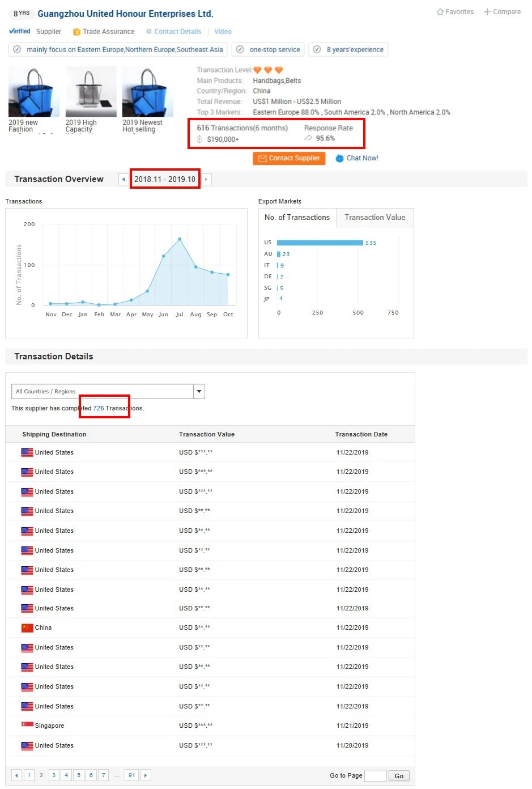The height and width of the screenshot is (789, 532).
Task: Click the transaction level diamond icons
Action: pyautogui.click(x=268, y=70)
